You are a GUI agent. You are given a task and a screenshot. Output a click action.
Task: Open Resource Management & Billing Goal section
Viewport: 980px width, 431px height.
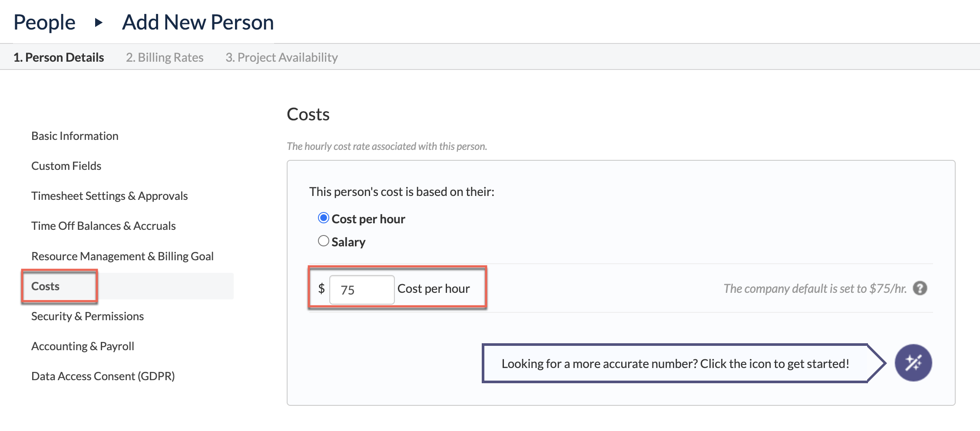coord(122,256)
